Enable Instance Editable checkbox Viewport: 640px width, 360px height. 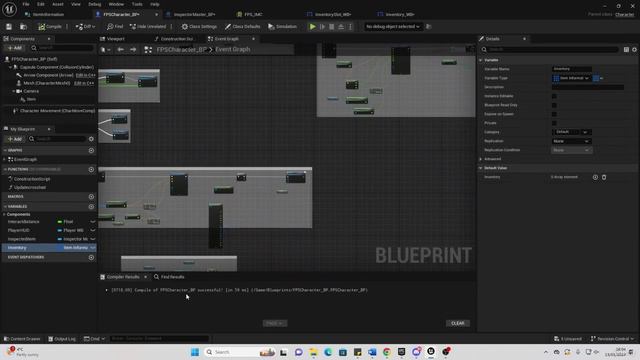click(554, 96)
